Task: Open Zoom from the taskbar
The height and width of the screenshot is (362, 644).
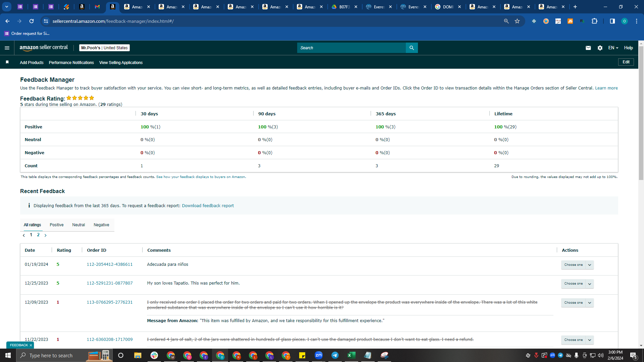Action: click(319, 355)
